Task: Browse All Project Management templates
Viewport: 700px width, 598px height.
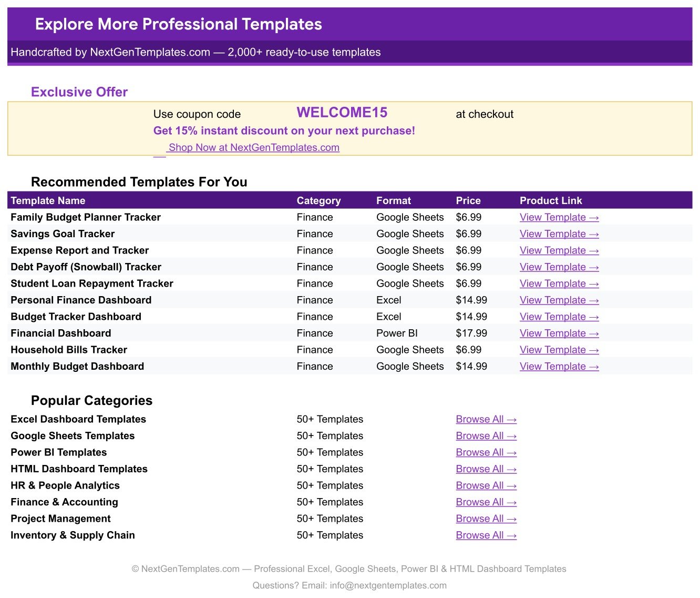Action: (486, 519)
